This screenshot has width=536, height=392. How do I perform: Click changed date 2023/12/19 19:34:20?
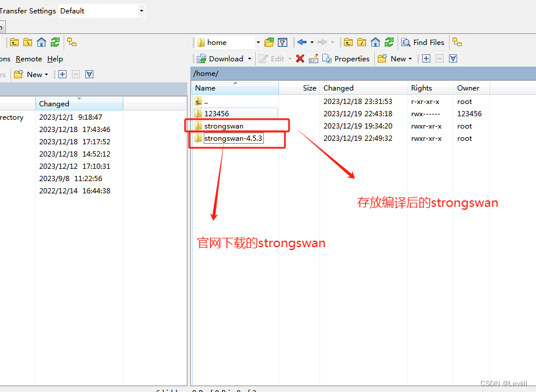[358, 126]
